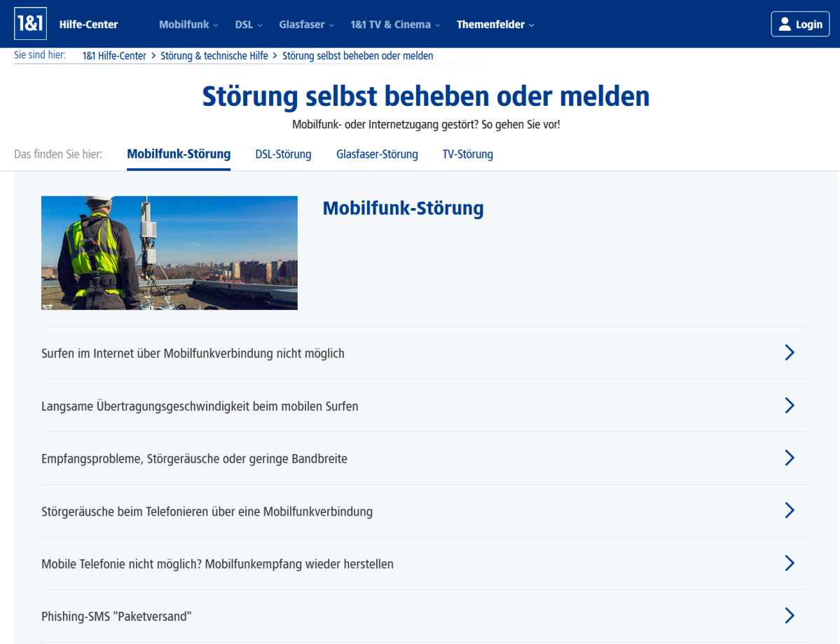Open the Glasfaser-Störung tab
Viewport: 840px width, 644px height.
tap(377, 154)
